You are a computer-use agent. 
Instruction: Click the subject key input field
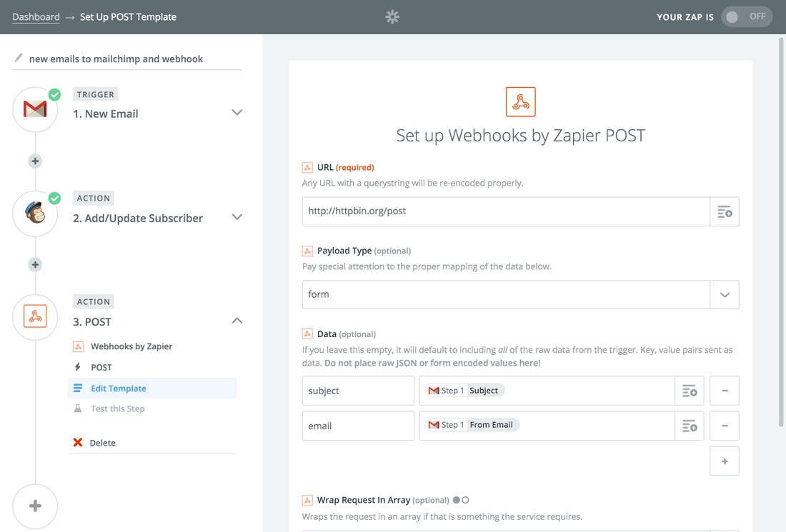[x=357, y=391]
